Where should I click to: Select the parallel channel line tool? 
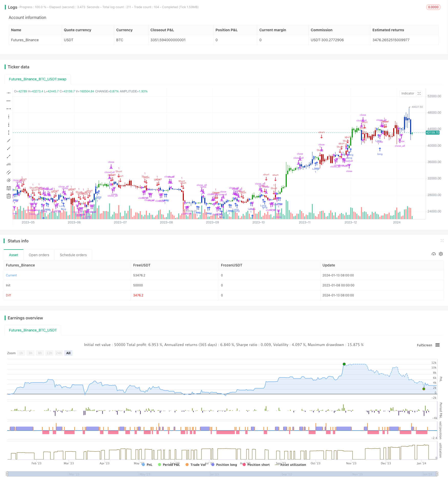point(9,172)
